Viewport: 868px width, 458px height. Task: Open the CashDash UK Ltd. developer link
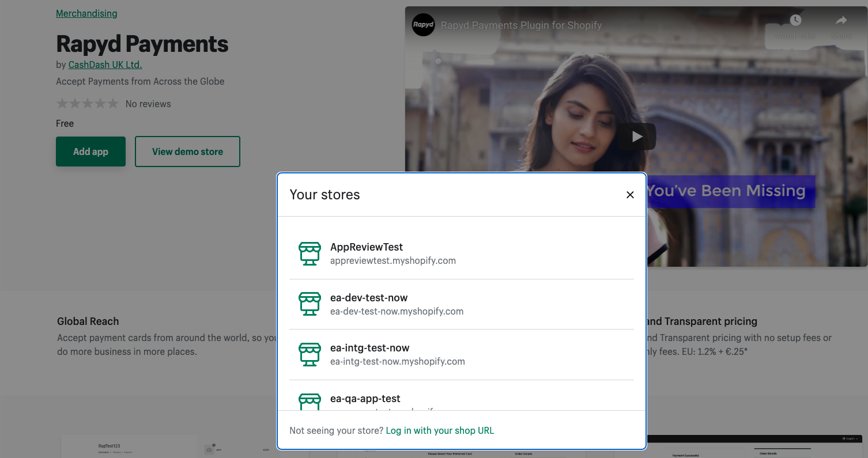105,65
